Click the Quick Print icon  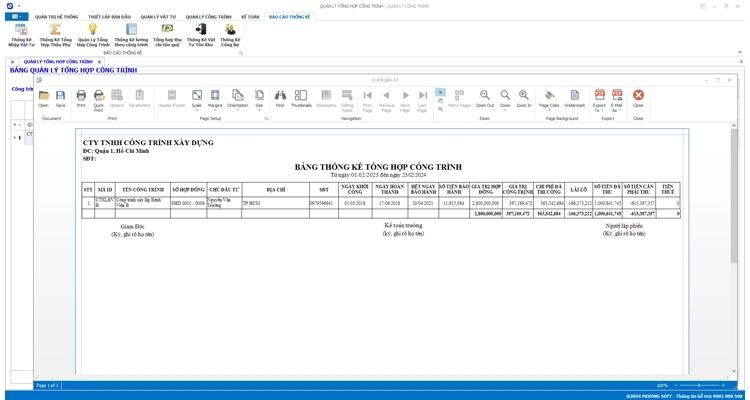[x=98, y=97]
